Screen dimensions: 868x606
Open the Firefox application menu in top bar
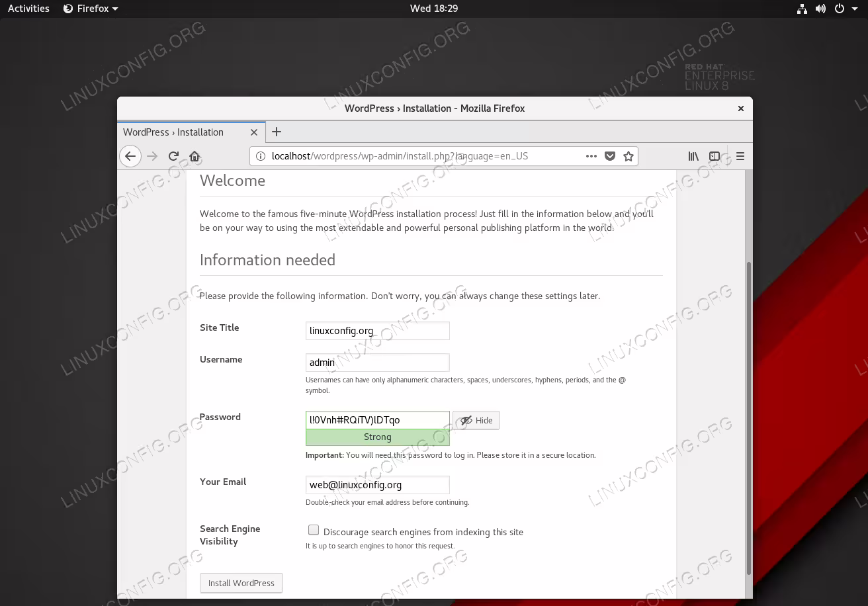91,9
